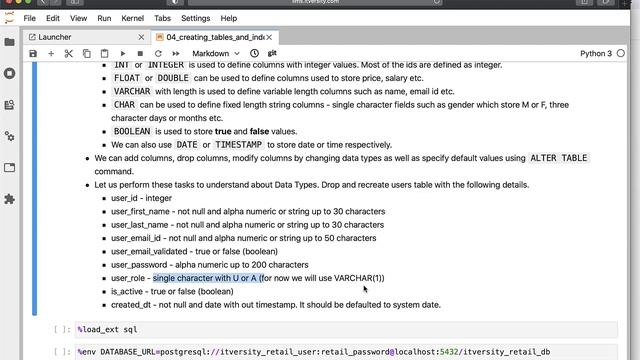Click the 'user_password - alpha numeric' line
The width and height of the screenshot is (640, 360).
point(210,265)
